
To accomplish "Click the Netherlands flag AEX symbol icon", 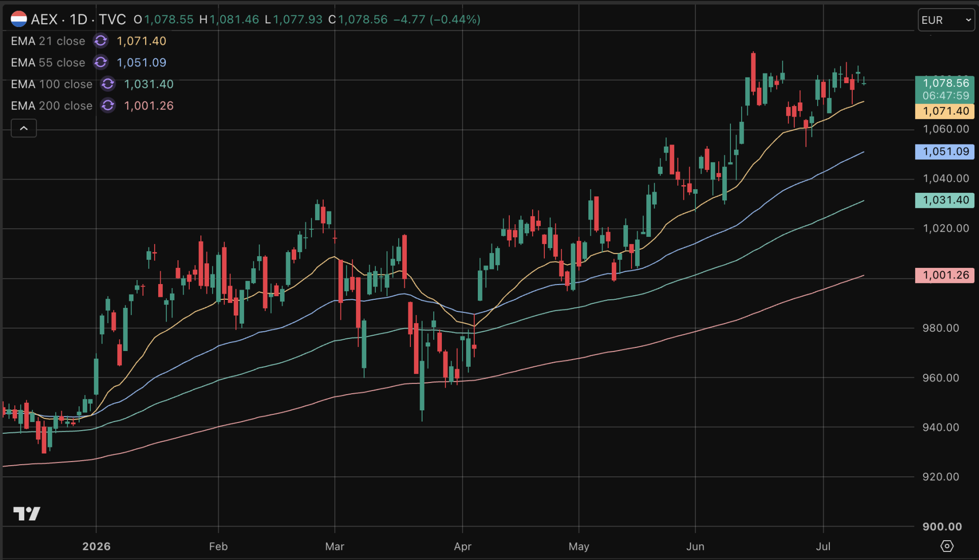I will pyautogui.click(x=19, y=19).
